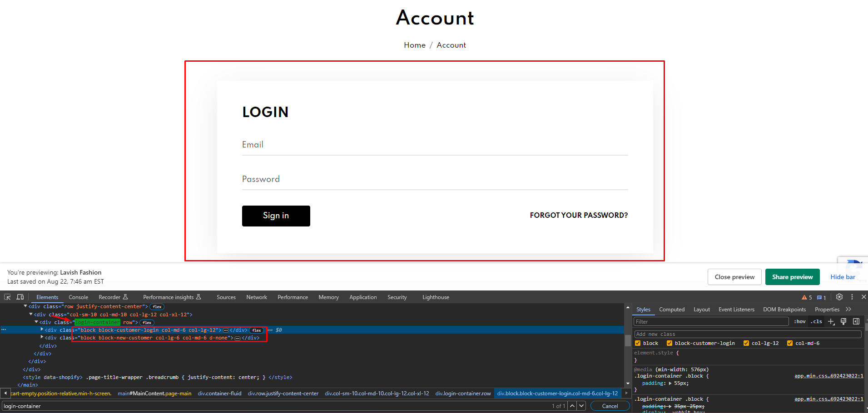Image resolution: width=868 pixels, height=413 pixels.
Task: Click the Email input field
Action: point(435,145)
